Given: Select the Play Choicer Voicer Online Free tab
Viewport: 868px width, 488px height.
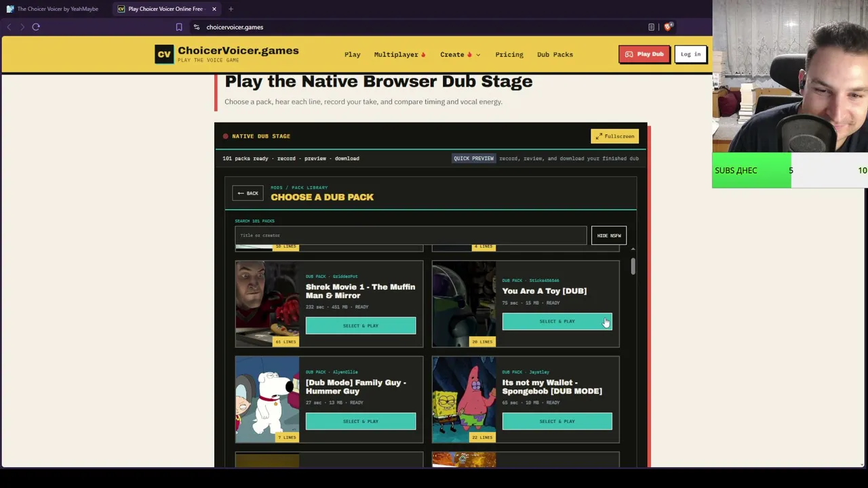Looking at the screenshot, I should click(165, 9).
